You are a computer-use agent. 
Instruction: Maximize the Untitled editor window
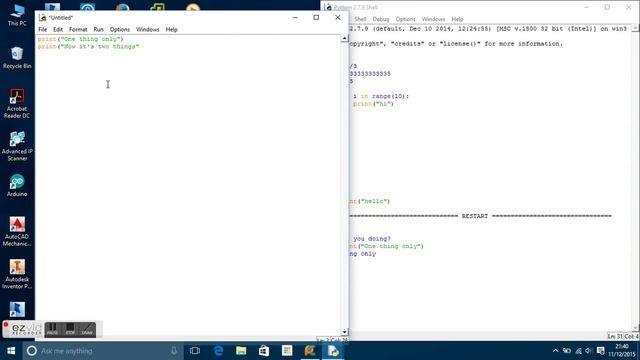click(x=316, y=18)
